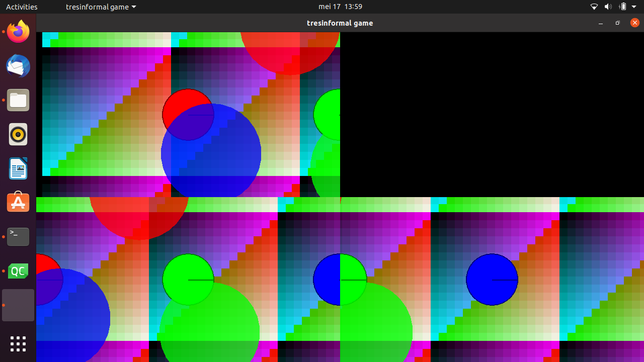
Task: Launch LibreOffice Writer from the dock
Action: pos(18,168)
